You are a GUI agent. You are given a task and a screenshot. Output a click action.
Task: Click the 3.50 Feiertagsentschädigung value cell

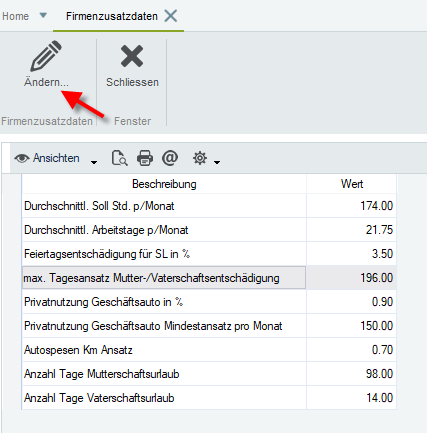click(352, 254)
